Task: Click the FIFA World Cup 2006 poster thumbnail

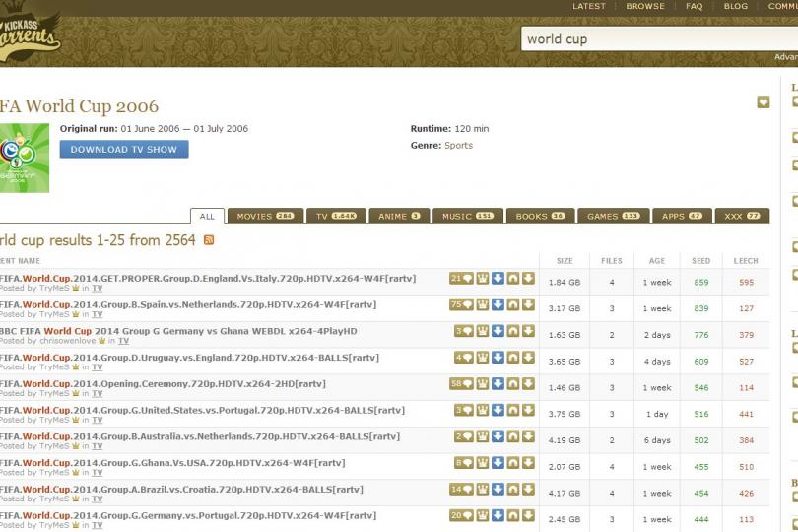Action: coord(24,158)
